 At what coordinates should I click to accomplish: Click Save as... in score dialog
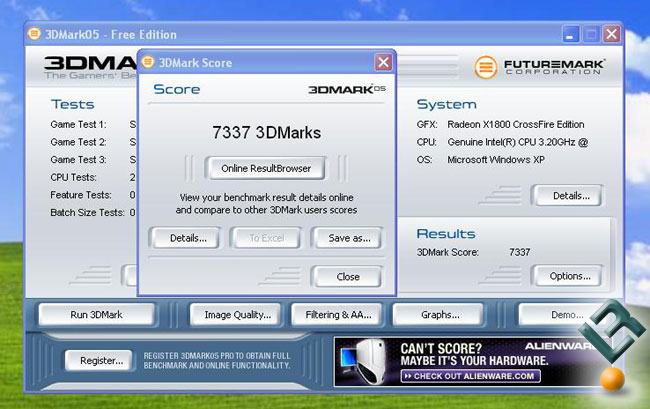click(x=348, y=238)
